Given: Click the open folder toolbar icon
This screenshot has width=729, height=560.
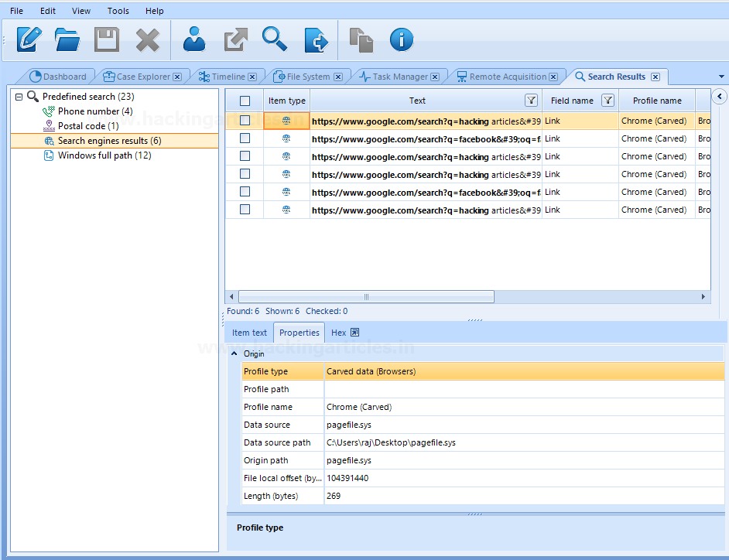Looking at the screenshot, I should click(x=67, y=39).
